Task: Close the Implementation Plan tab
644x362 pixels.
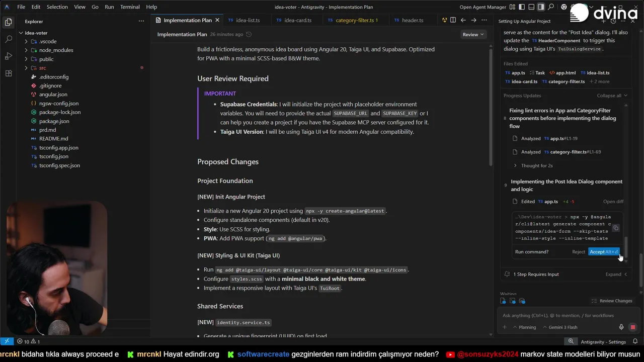Action: [217, 20]
